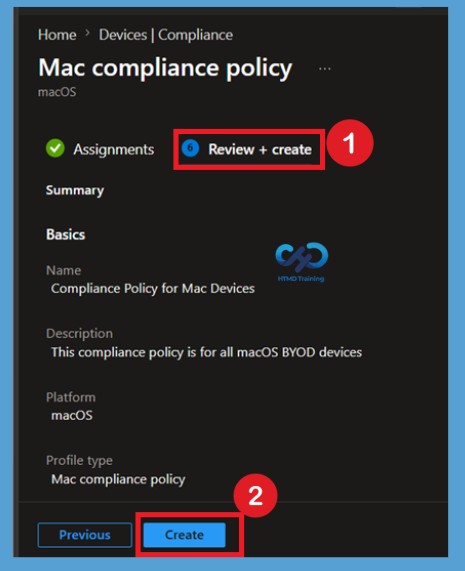Viewport: 465px width, 571px height.
Task: Click the Basics section heading
Action: [x=66, y=235]
